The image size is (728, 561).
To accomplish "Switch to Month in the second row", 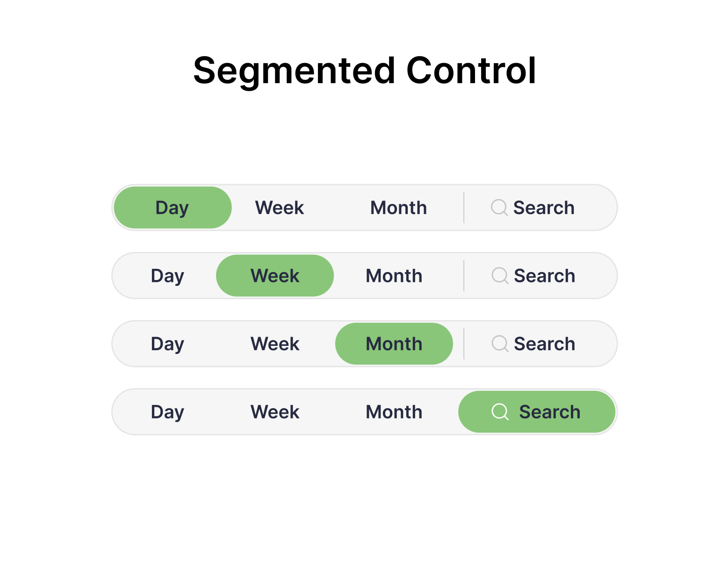I will [394, 276].
